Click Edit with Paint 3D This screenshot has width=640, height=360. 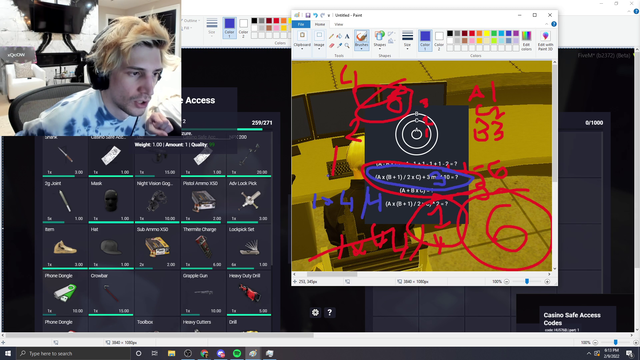click(545, 40)
